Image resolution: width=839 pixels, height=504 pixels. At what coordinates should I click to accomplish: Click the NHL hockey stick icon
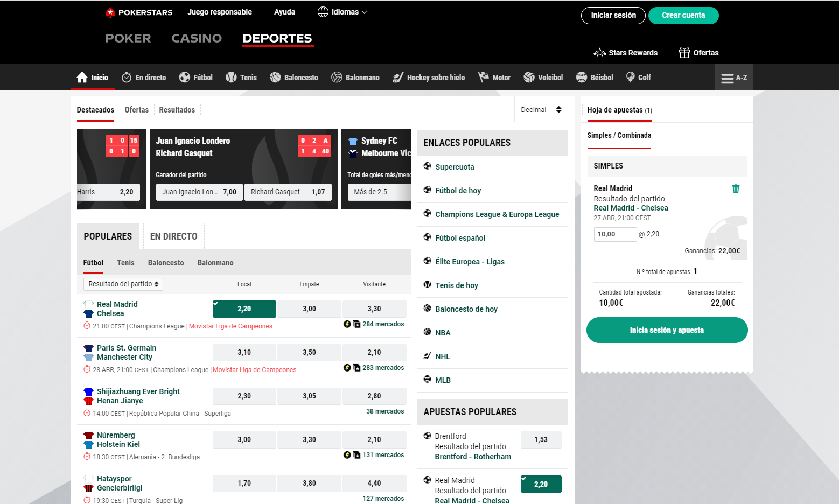coord(427,356)
